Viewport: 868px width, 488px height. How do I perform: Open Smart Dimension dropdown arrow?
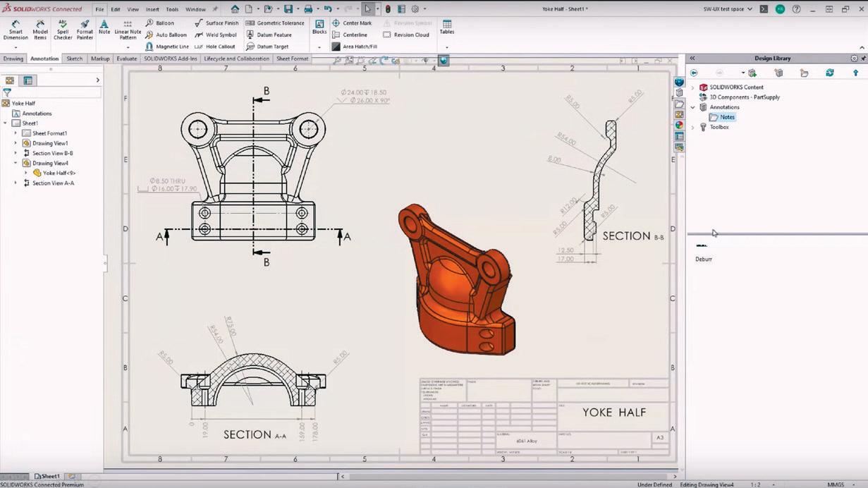tap(16, 47)
